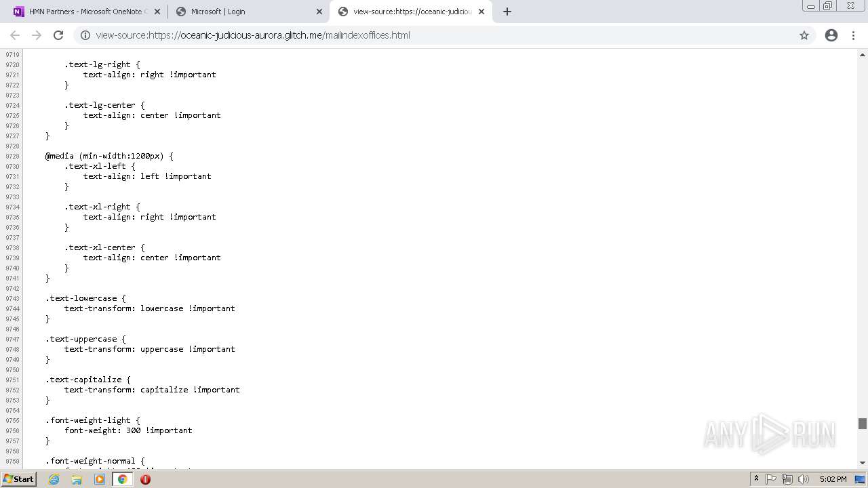Click the '.text-uppercase {' source line

point(85,339)
